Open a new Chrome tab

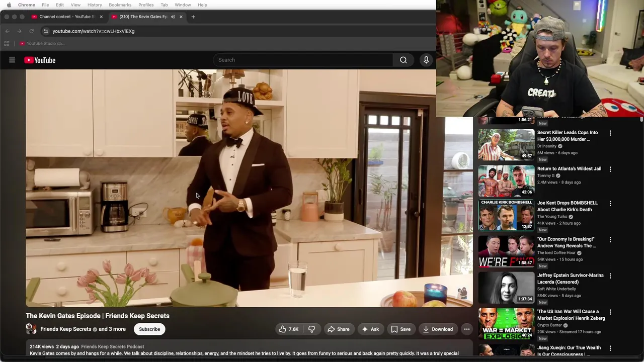(x=193, y=17)
